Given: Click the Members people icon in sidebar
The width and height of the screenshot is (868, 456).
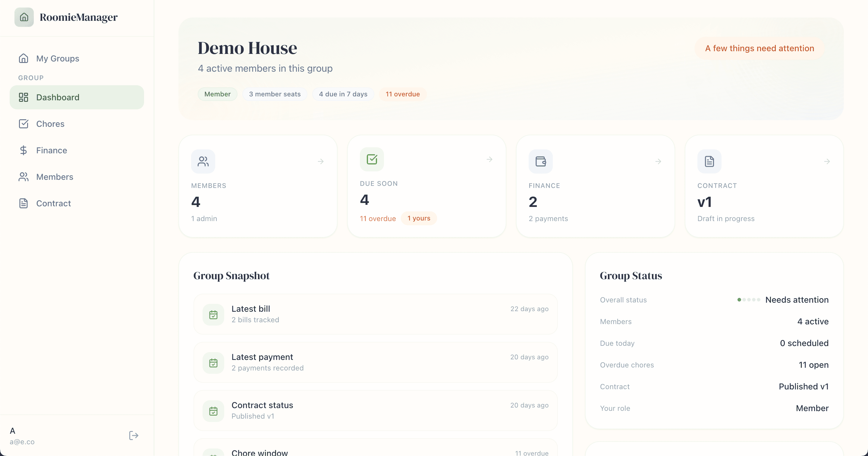Looking at the screenshot, I should point(23,177).
